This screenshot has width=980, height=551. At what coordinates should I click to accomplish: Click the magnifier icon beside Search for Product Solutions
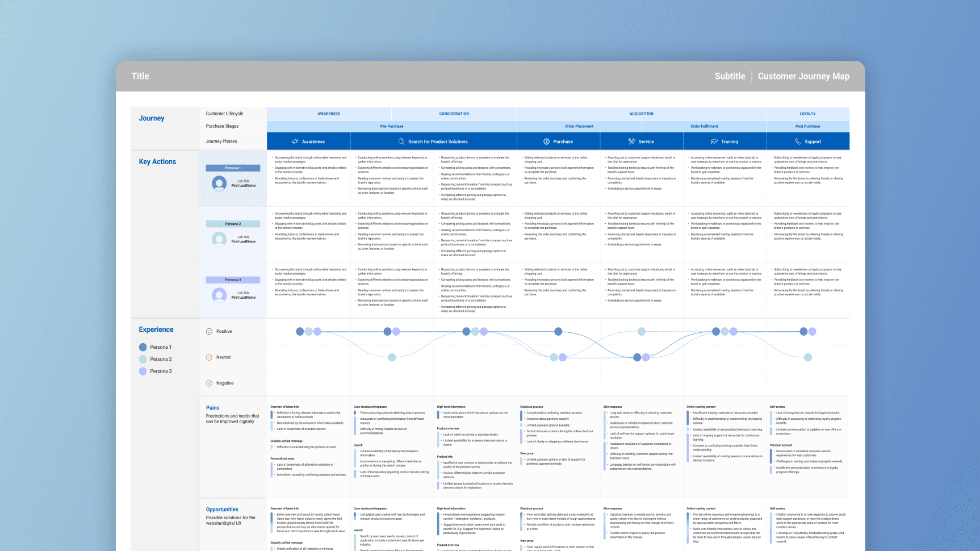point(401,141)
